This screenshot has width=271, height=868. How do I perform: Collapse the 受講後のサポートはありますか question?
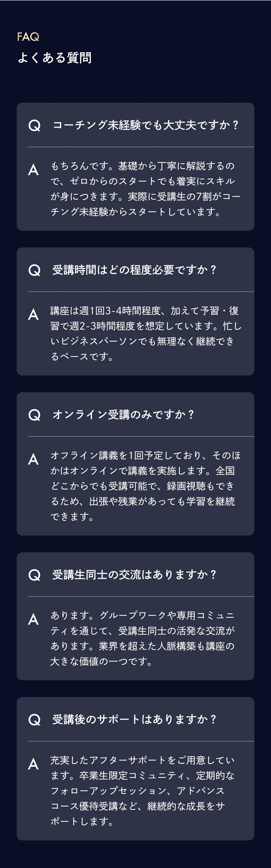point(134,720)
